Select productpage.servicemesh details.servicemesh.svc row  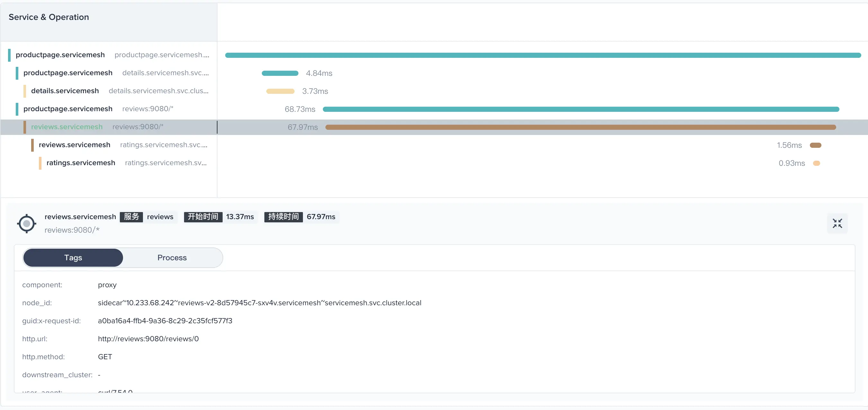point(68,73)
